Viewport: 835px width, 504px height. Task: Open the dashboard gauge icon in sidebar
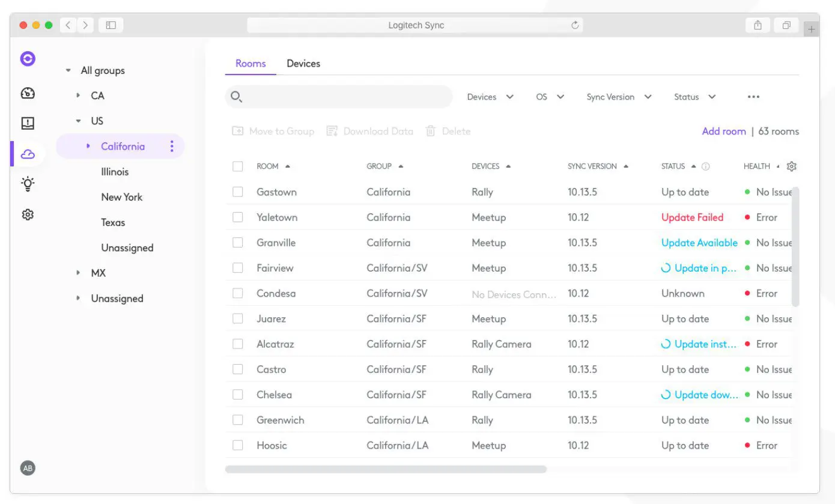point(28,93)
